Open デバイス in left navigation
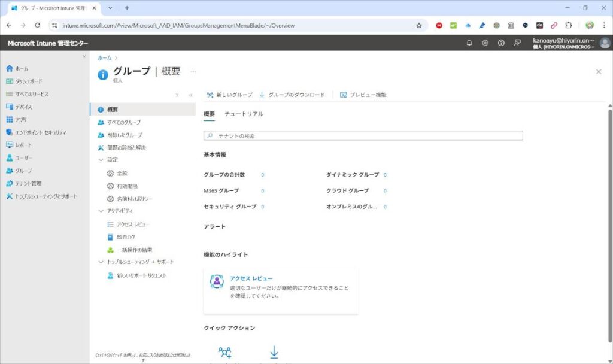613x364 pixels. (x=19, y=107)
